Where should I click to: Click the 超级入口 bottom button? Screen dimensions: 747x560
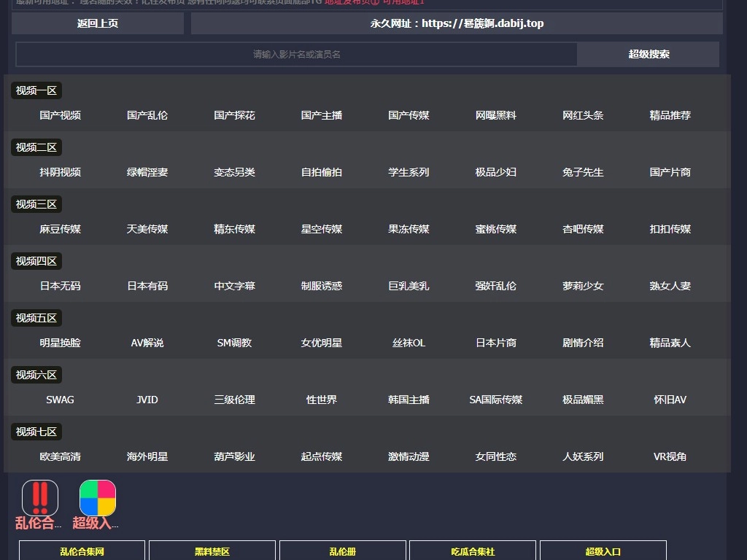(603, 551)
